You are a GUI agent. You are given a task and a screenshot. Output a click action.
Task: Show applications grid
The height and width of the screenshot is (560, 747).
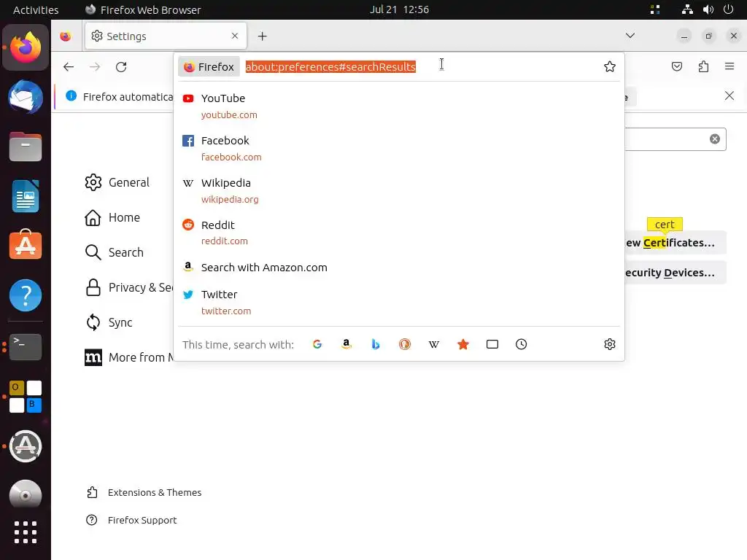pos(26,532)
